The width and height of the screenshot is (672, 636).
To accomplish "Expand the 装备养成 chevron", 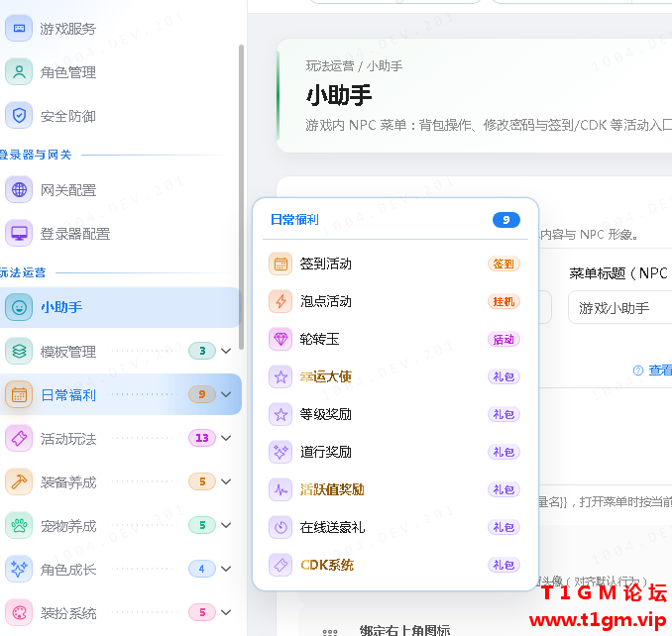I will pyautogui.click(x=226, y=481).
